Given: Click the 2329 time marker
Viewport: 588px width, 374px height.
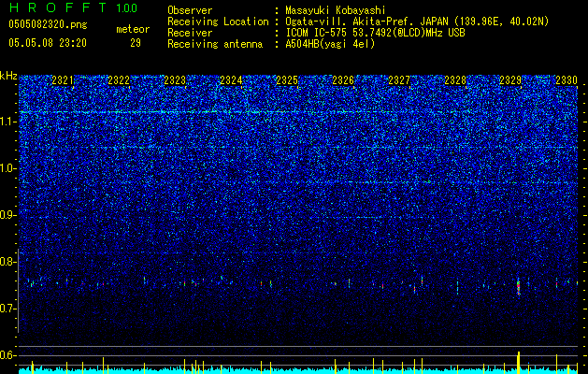Looking at the screenshot, I should point(510,80).
